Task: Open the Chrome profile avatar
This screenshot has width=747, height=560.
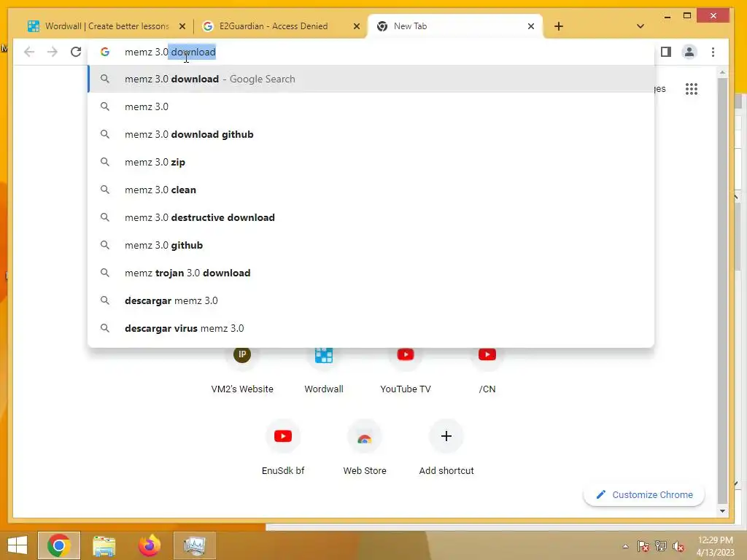Action: pyautogui.click(x=689, y=52)
